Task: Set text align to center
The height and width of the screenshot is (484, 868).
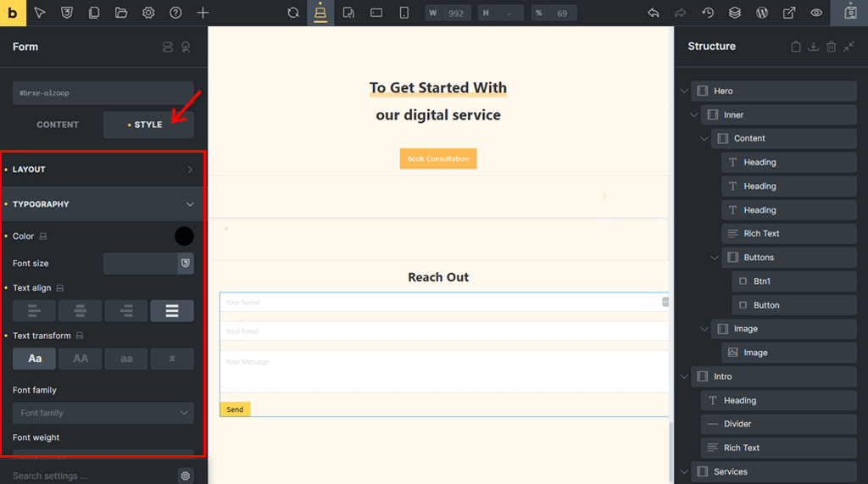Action: pos(81,311)
